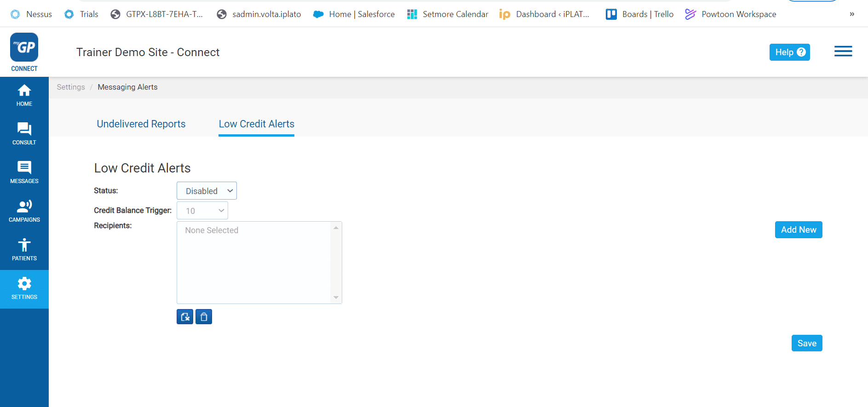Open the Nessus bookmark
Screen dimensions: 868x407
pyautogui.click(x=31, y=14)
